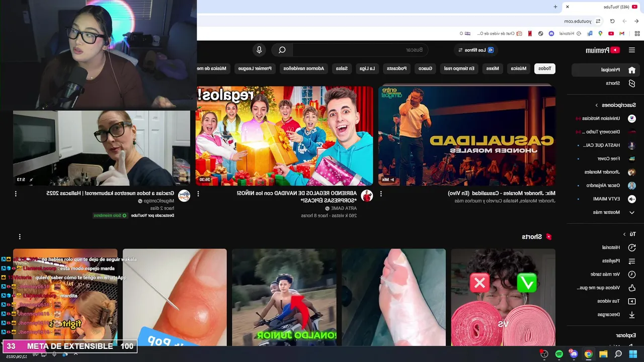Open the site settings icon beside youtube.com
The image size is (644, 362).
(598, 21)
